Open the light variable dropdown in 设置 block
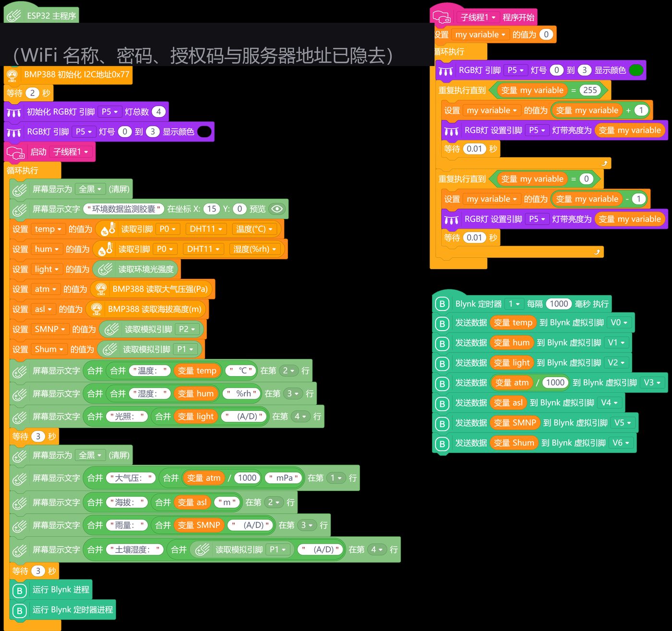Screen dimensions: 672x631 coord(47,270)
